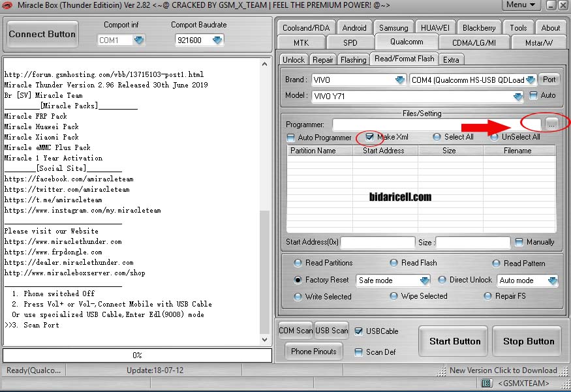Viewport: 571px width, 392px height.
Task: Click the Connect Button
Action: (x=42, y=34)
